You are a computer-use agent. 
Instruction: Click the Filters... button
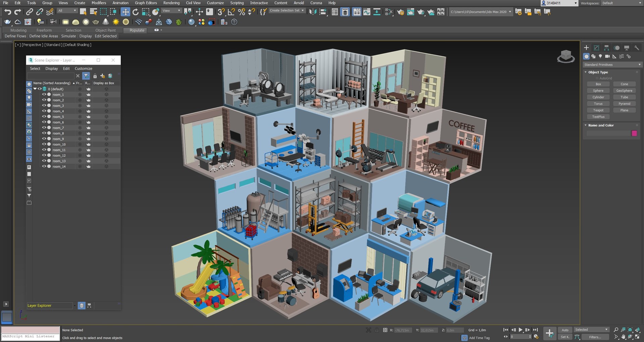coord(595,337)
